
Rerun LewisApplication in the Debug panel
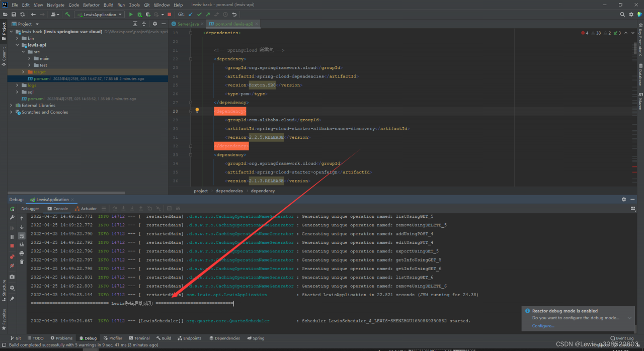(x=12, y=209)
